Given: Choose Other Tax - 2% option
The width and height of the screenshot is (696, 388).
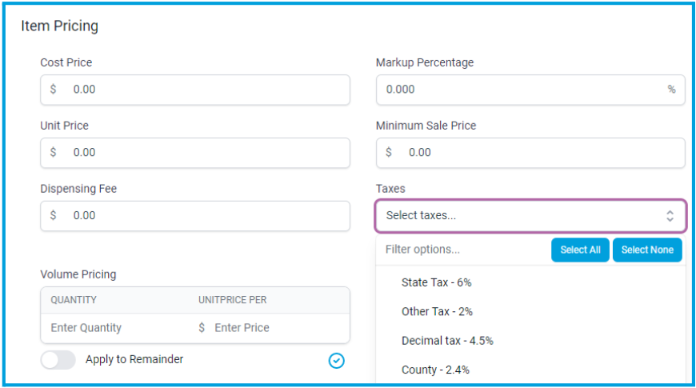Looking at the screenshot, I should click(x=530, y=312).
